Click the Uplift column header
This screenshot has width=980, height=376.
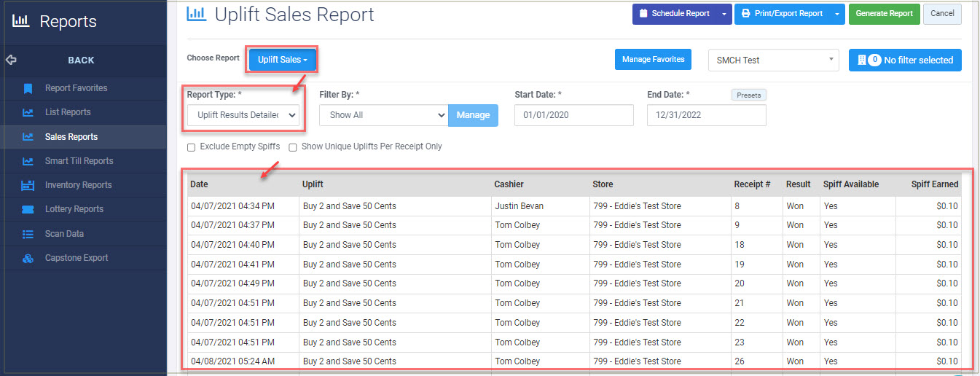pos(395,184)
